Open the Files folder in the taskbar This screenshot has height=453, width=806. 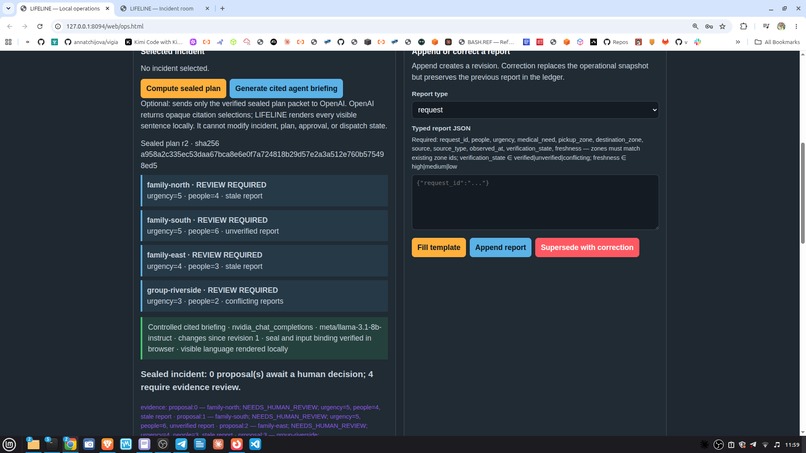pyautogui.click(x=33, y=444)
